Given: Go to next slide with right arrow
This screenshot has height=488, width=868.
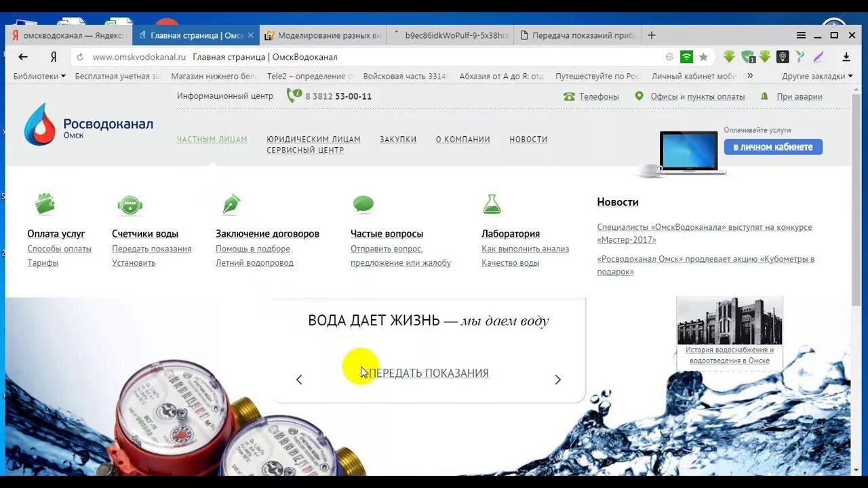Looking at the screenshot, I should (x=557, y=380).
